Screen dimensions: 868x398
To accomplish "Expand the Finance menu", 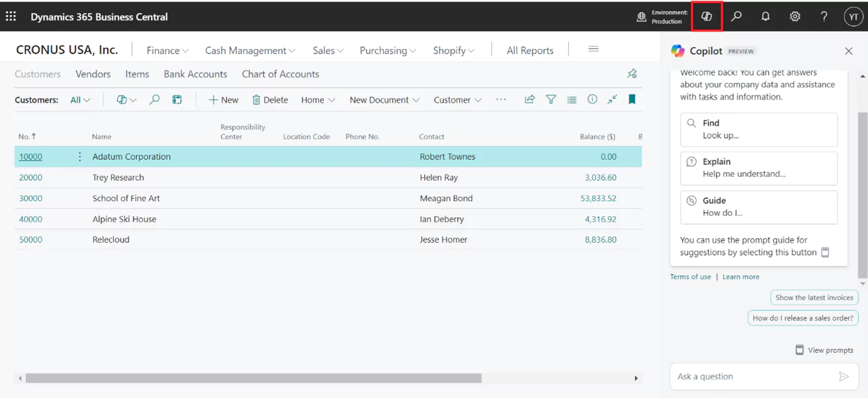I will click(x=168, y=50).
